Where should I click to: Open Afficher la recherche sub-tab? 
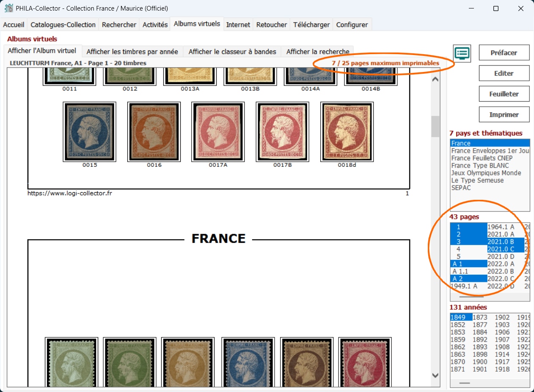pos(318,52)
